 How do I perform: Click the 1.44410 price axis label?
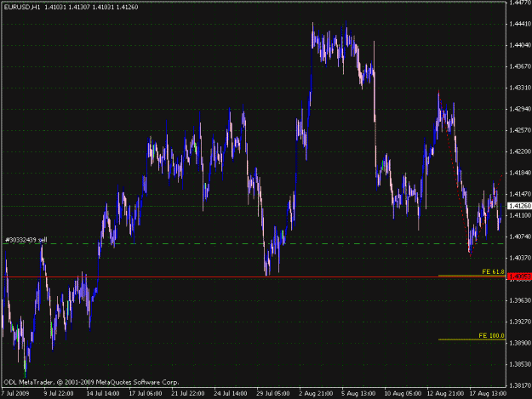(520, 24)
